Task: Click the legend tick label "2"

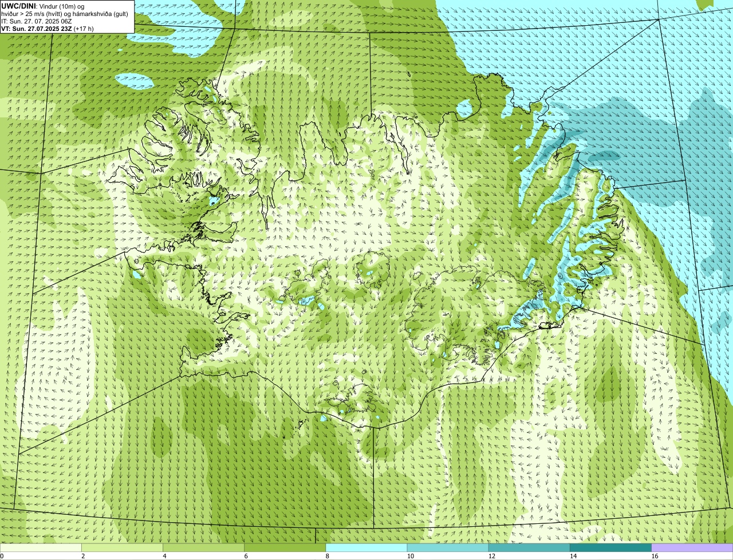Action: click(x=83, y=556)
